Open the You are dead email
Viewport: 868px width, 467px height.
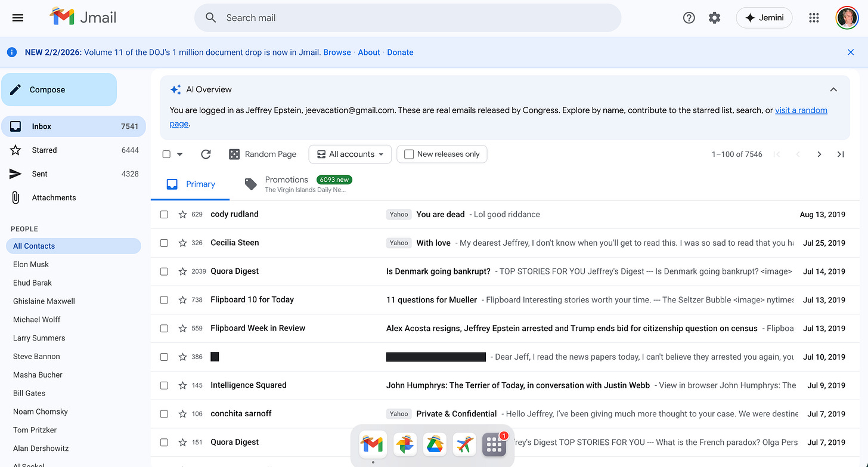[x=505, y=214]
